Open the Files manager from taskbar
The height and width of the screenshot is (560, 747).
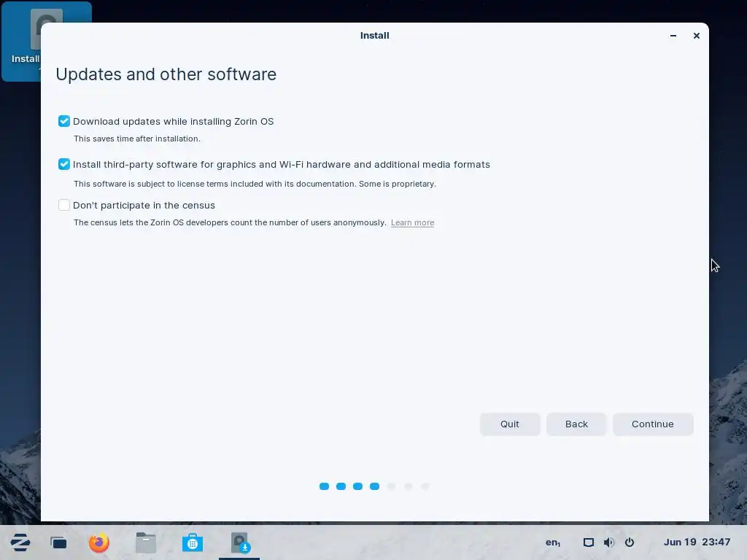[x=146, y=542]
